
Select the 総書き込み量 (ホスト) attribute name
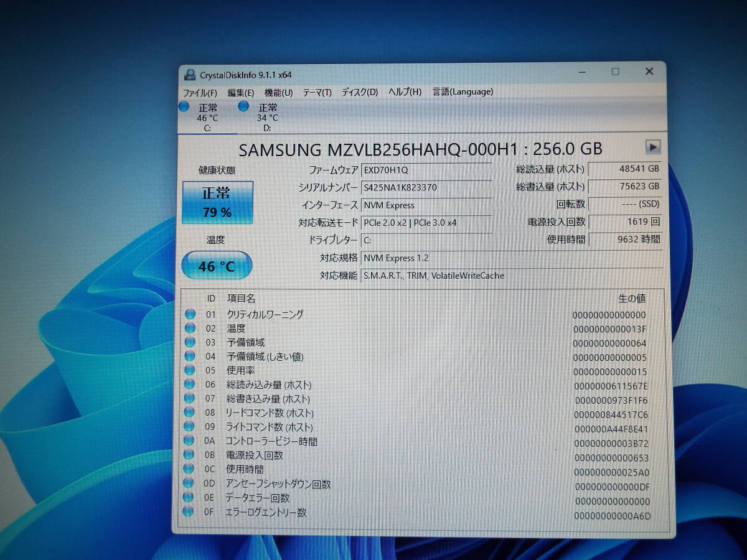(268, 399)
